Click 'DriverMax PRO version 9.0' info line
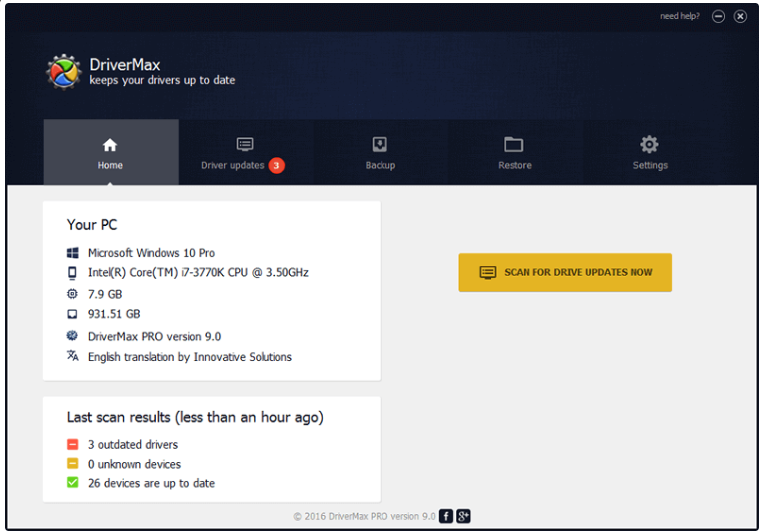This screenshot has width=764, height=532. click(x=154, y=336)
